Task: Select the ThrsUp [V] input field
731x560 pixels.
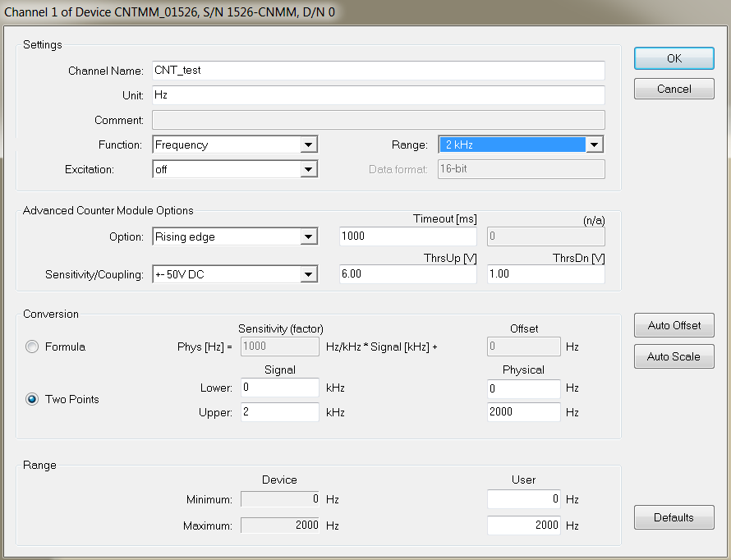Action: click(x=407, y=274)
